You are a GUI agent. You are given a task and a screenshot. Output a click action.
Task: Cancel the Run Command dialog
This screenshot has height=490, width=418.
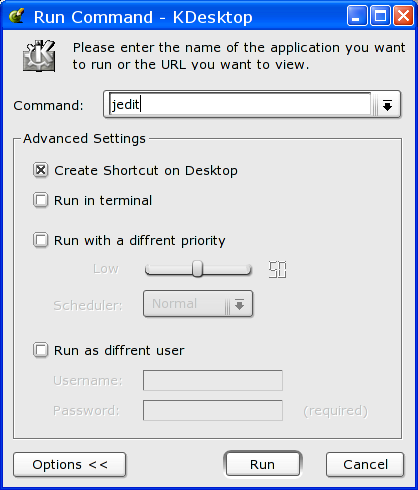365,464
